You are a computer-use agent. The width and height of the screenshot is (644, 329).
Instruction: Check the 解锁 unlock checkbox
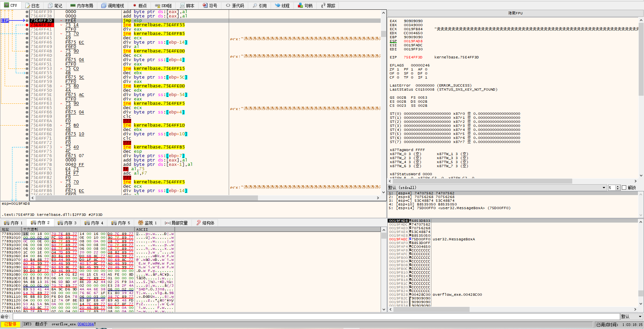coord(624,188)
